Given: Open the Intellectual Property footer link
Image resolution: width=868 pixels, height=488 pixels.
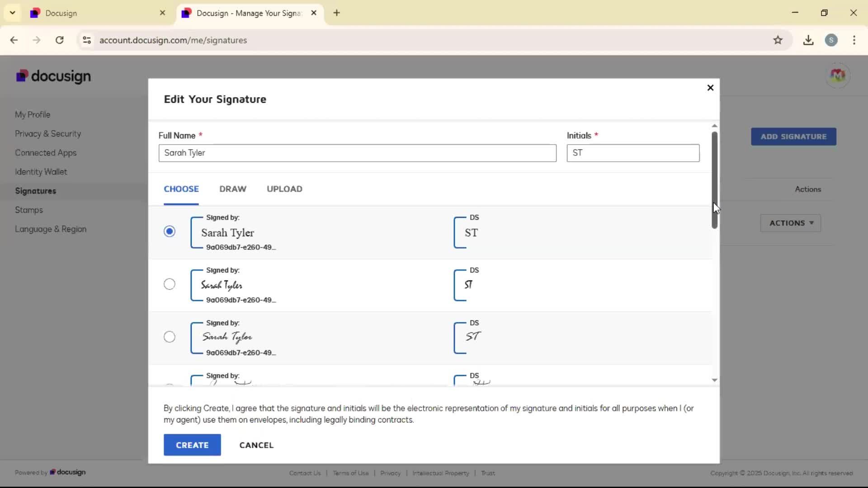Looking at the screenshot, I should [x=440, y=473].
